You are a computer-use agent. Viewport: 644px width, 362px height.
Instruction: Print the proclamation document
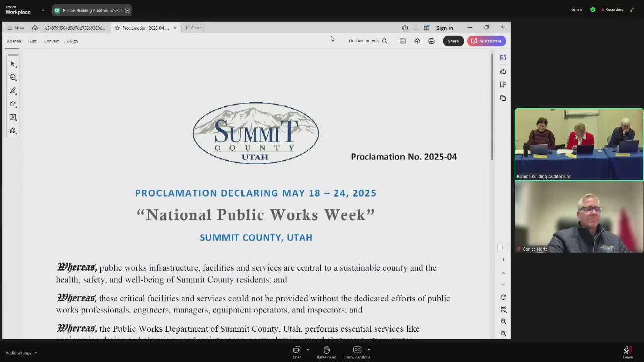[x=431, y=41]
